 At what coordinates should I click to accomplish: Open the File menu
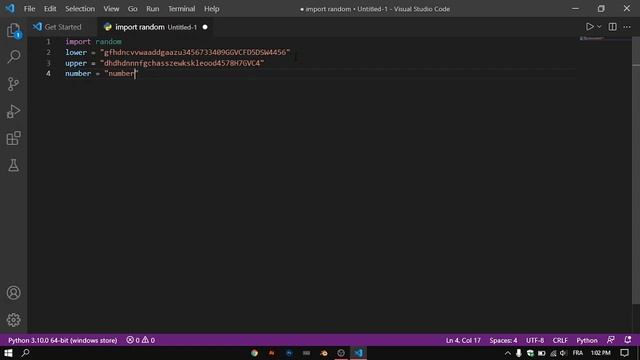coord(29,9)
